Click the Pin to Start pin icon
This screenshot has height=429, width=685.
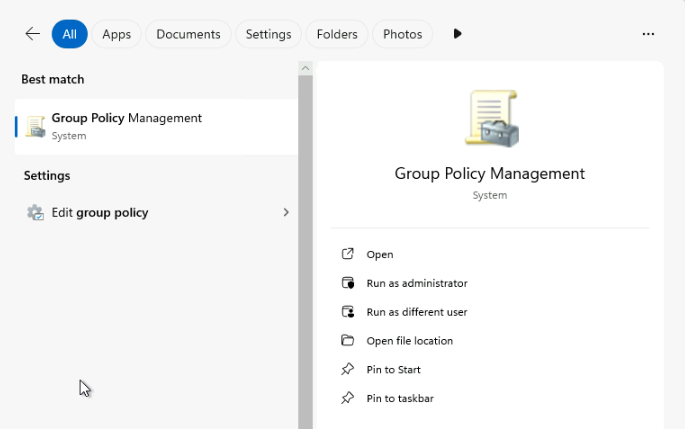pos(347,369)
